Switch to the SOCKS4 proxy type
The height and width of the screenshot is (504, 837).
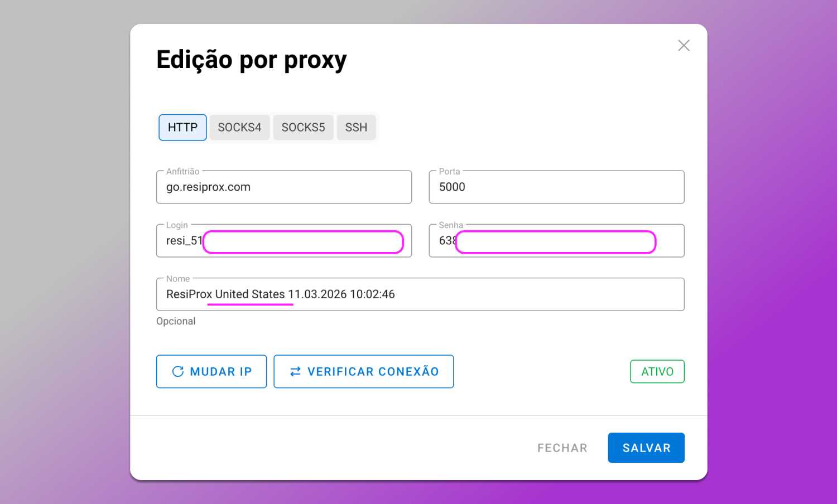pyautogui.click(x=239, y=127)
